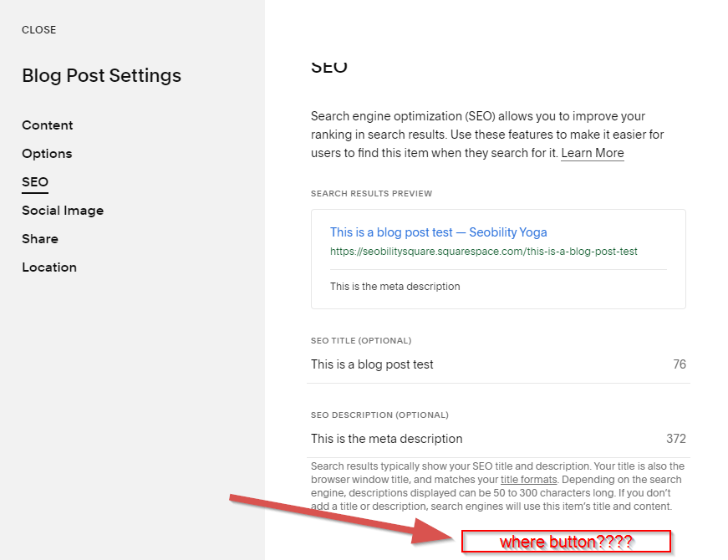Select the SEO section
The image size is (728, 560).
tap(35, 181)
